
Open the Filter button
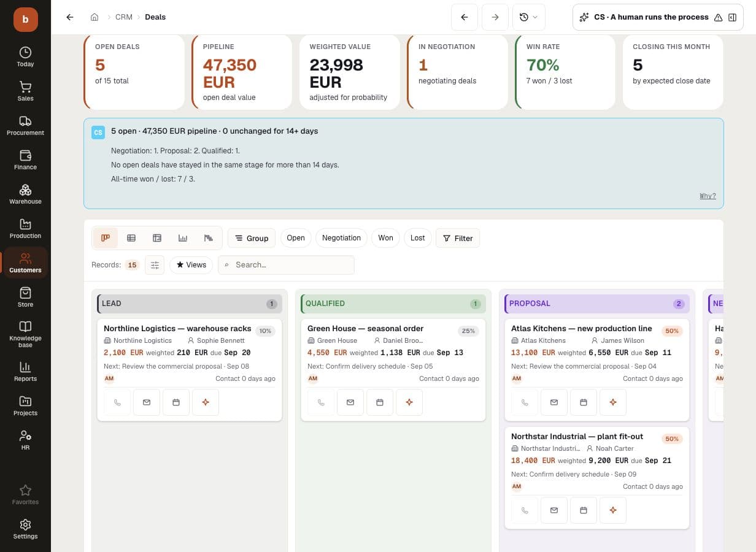(x=458, y=238)
